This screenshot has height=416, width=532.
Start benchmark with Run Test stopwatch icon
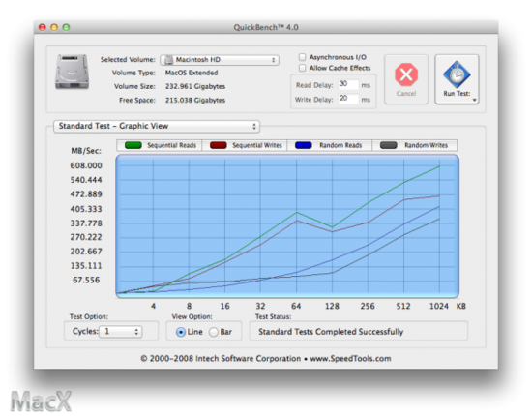coord(457,74)
